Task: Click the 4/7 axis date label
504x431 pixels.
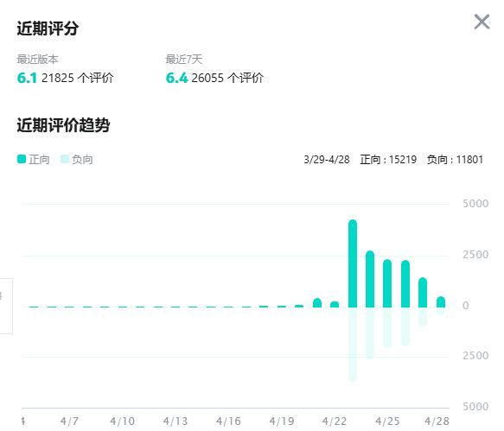Action: tap(69, 421)
